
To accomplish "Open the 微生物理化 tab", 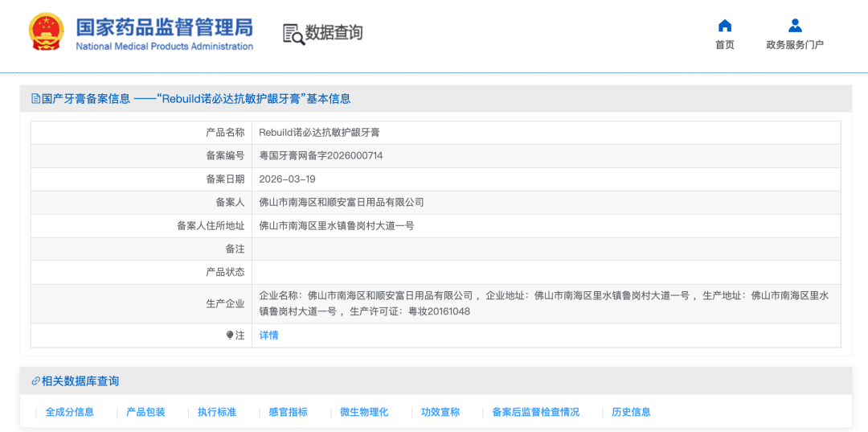I will 364,412.
